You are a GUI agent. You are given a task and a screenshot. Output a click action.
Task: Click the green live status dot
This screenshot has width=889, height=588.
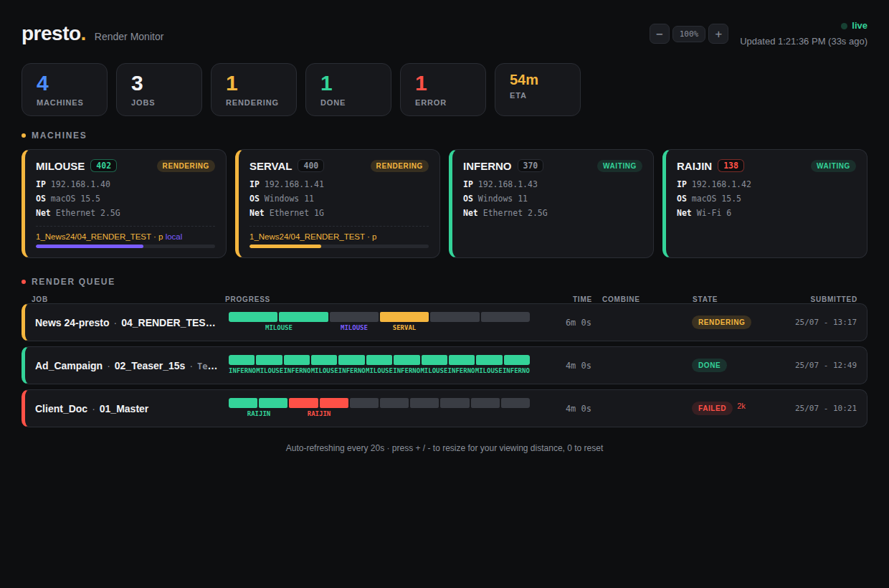pyautogui.click(x=845, y=26)
